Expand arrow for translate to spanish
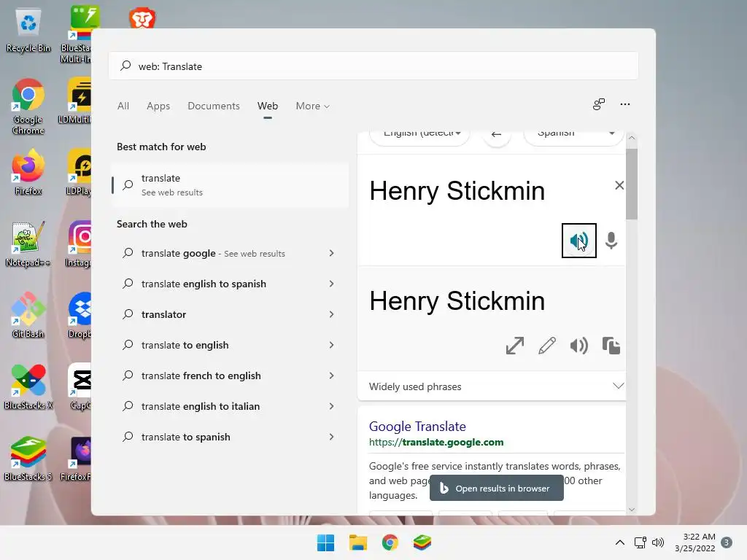The width and height of the screenshot is (747, 560). 332,437
